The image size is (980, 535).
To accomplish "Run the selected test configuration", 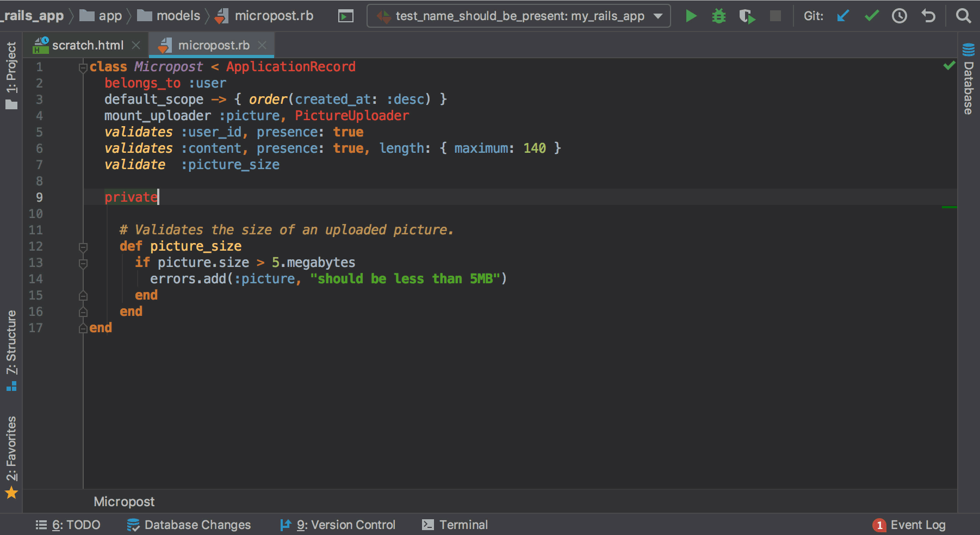I will [x=691, y=16].
